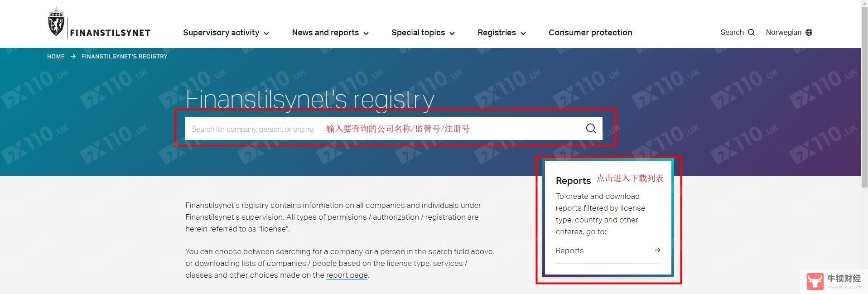Expand the Registries dropdown chevron
The image size is (868, 294).
tap(523, 34)
